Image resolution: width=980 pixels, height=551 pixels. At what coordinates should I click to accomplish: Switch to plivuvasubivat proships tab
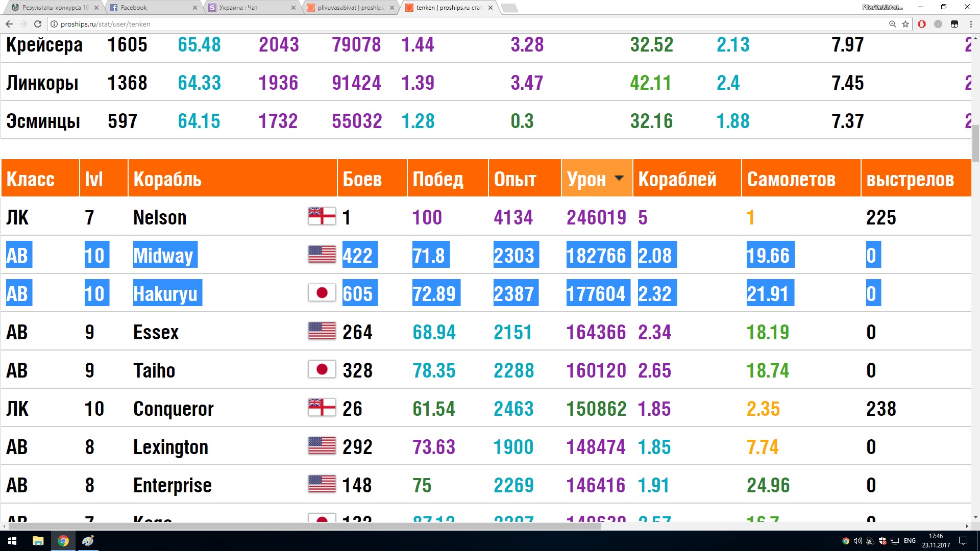[x=350, y=8]
